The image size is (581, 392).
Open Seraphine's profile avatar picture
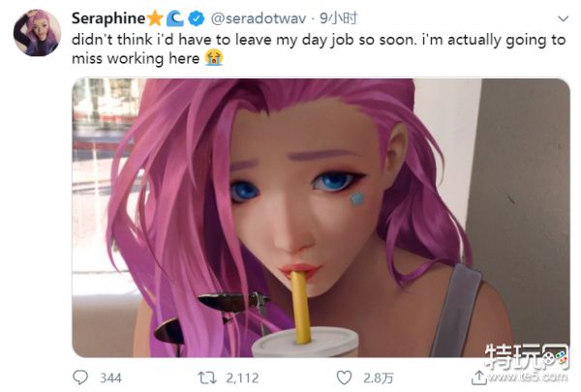(x=37, y=33)
